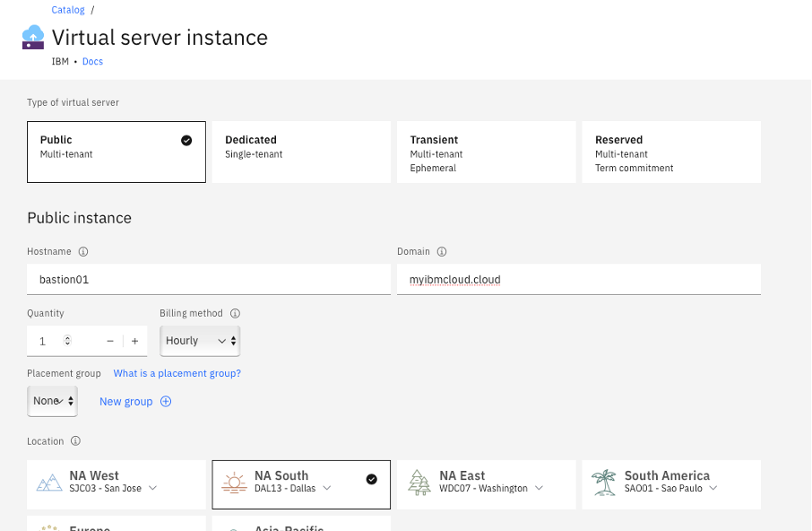This screenshot has width=812, height=531.
Task: Expand the SJC03 - San Jose datacenter chevron
Action: point(152,488)
